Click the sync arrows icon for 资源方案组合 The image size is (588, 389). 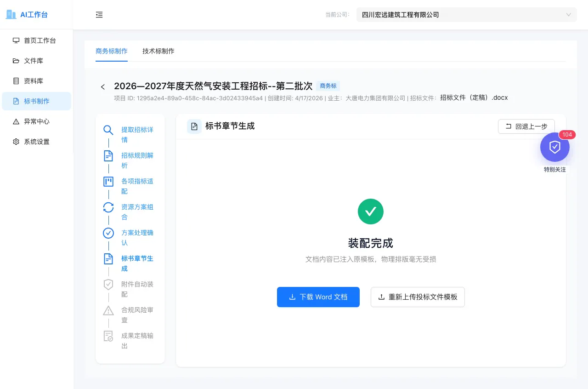pyautogui.click(x=108, y=207)
